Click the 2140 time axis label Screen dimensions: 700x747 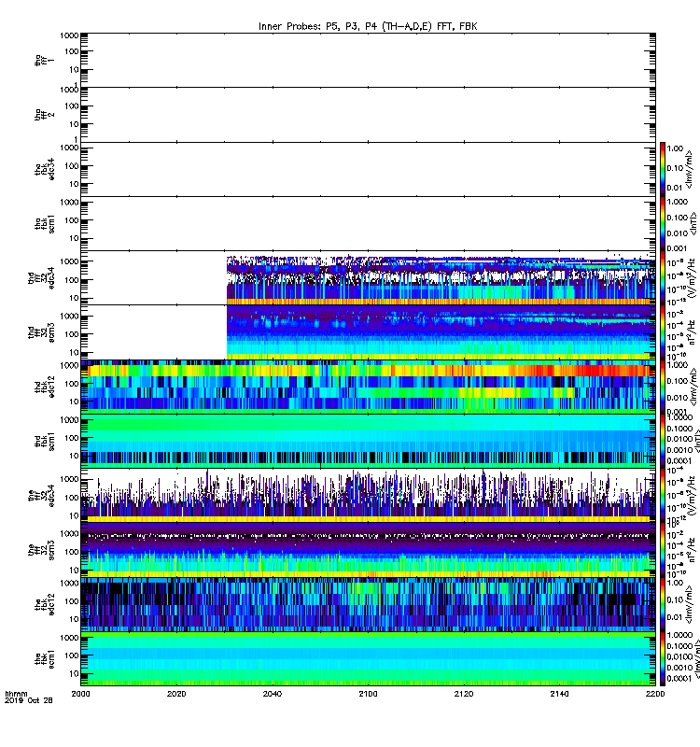pyautogui.click(x=559, y=694)
